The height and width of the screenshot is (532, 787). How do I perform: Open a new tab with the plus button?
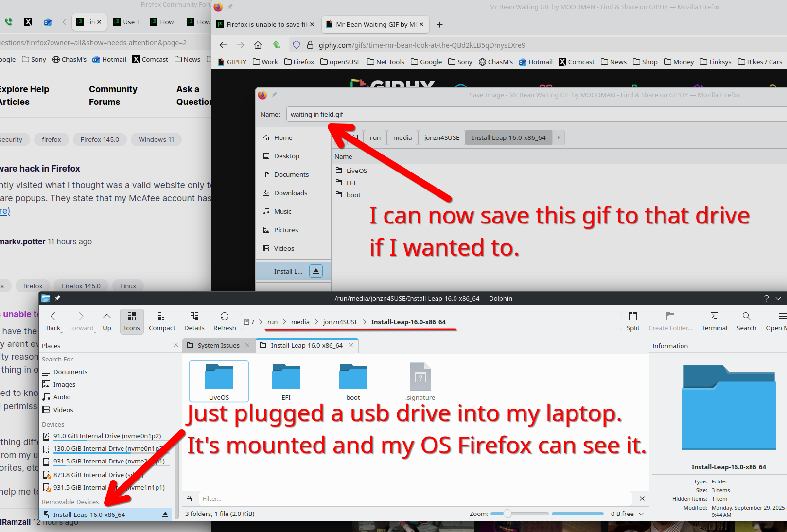tap(439, 24)
